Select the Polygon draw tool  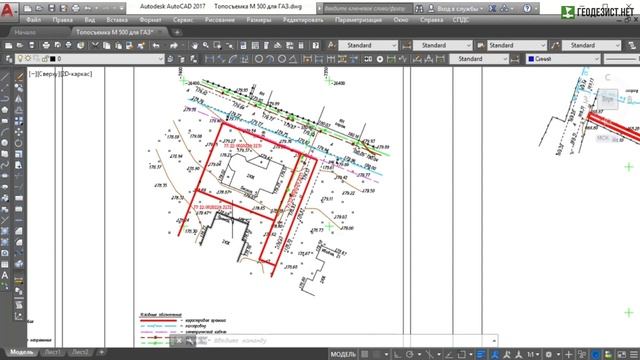tap(5, 110)
